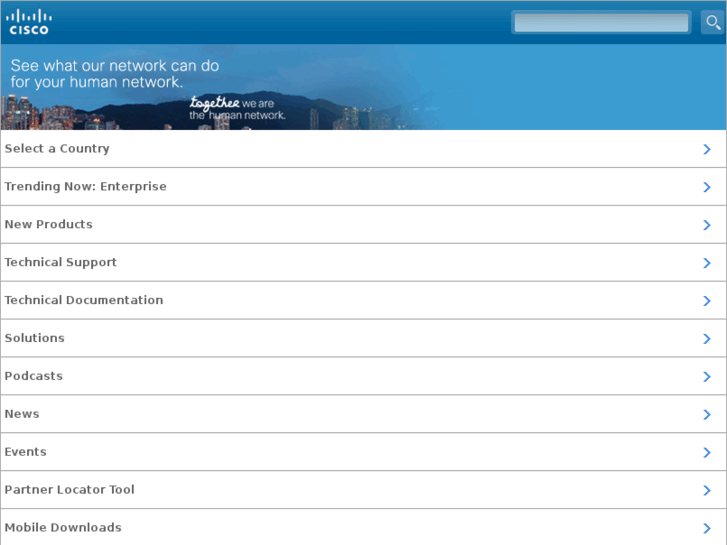Open the Podcasts link
727x545 pixels.
tap(364, 376)
